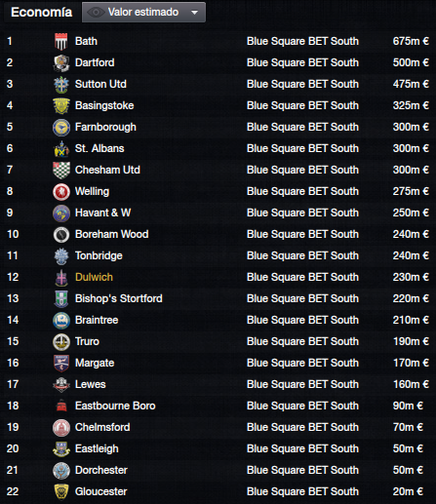Open the Welling red circular crest
The width and height of the screenshot is (436, 504).
[61, 191]
